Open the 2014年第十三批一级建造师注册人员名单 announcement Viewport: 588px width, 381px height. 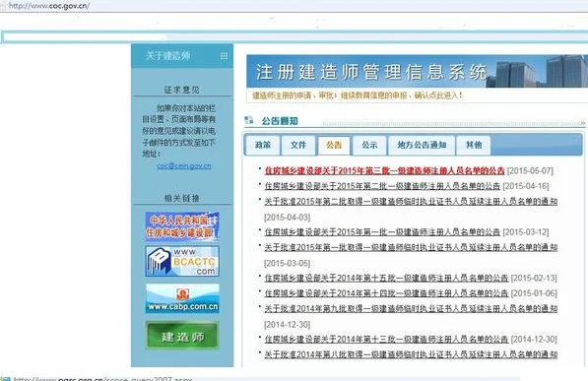pyautogui.click(x=386, y=339)
